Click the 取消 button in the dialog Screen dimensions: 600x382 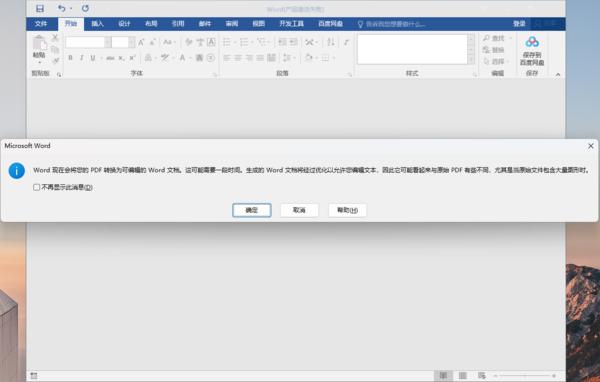pyautogui.click(x=299, y=210)
